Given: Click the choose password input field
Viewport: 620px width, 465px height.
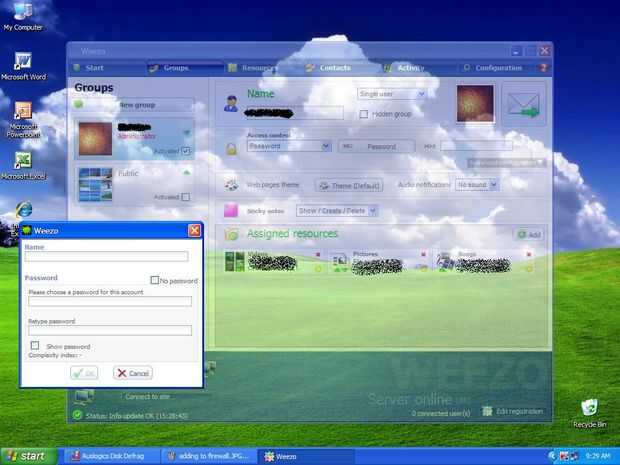Looking at the screenshot, I should [x=110, y=301].
